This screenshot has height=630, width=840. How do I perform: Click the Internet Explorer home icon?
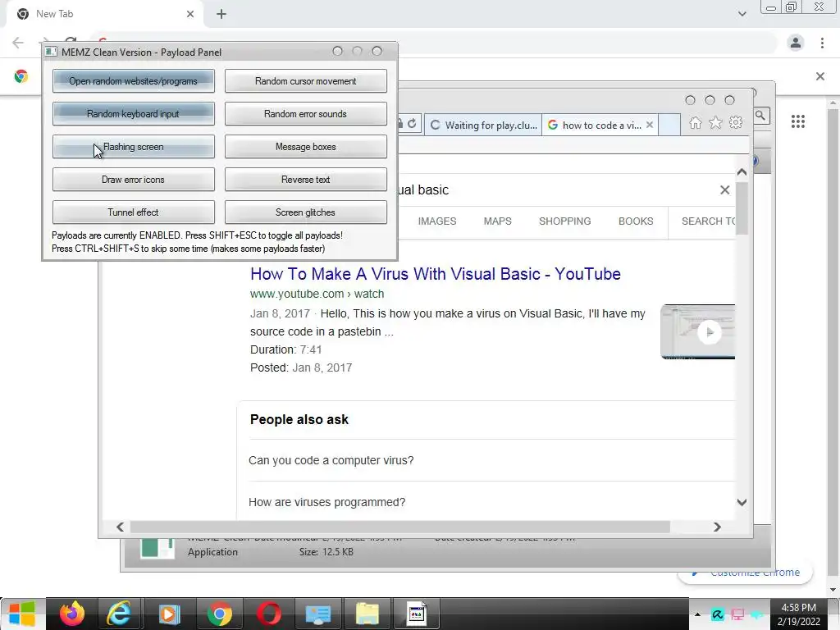[696, 123]
